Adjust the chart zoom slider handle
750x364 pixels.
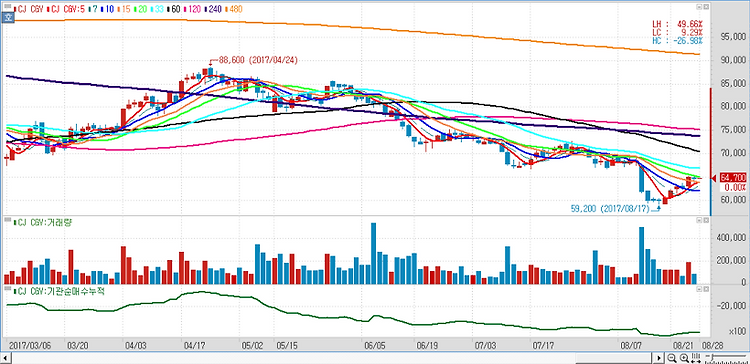712,357
